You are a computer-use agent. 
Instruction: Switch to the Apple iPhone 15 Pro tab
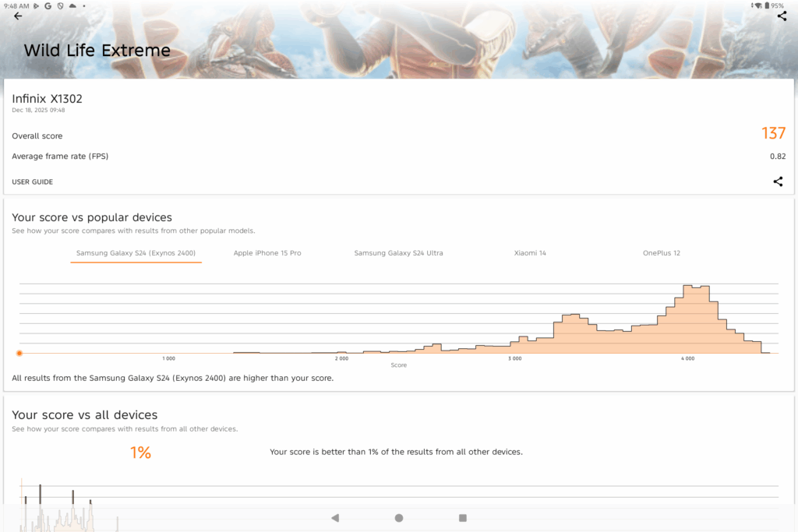[x=267, y=253]
